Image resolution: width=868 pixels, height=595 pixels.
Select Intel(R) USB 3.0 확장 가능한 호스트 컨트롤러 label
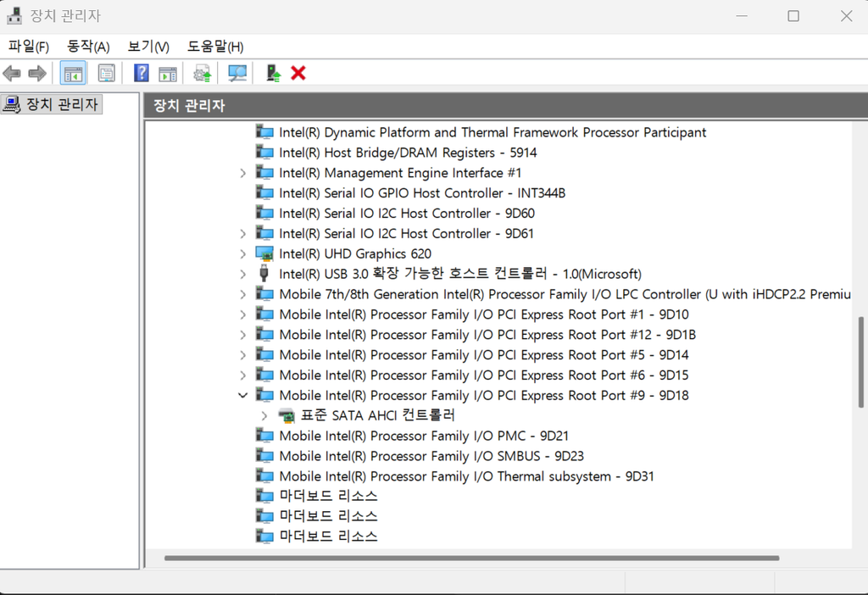[x=460, y=274]
